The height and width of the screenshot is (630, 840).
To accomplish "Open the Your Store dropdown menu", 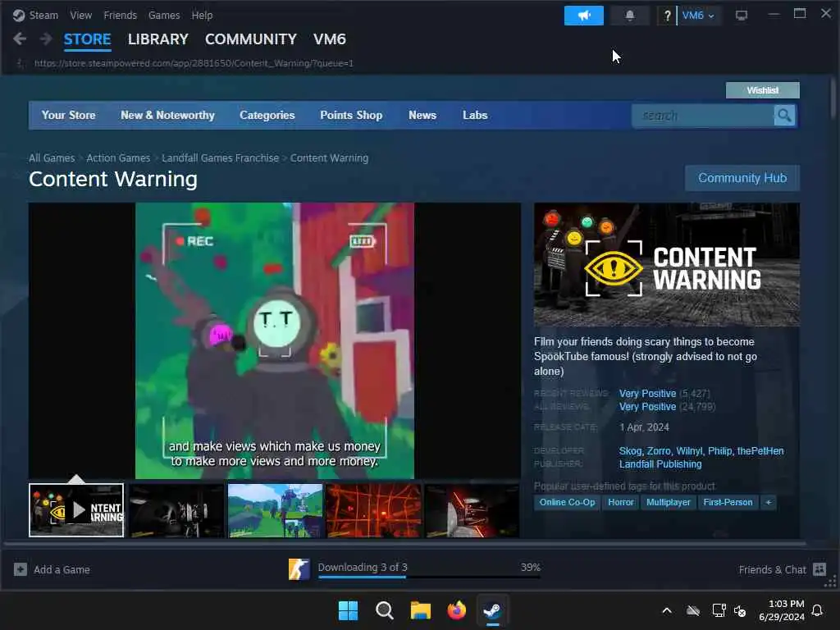I will [x=69, y=115].
